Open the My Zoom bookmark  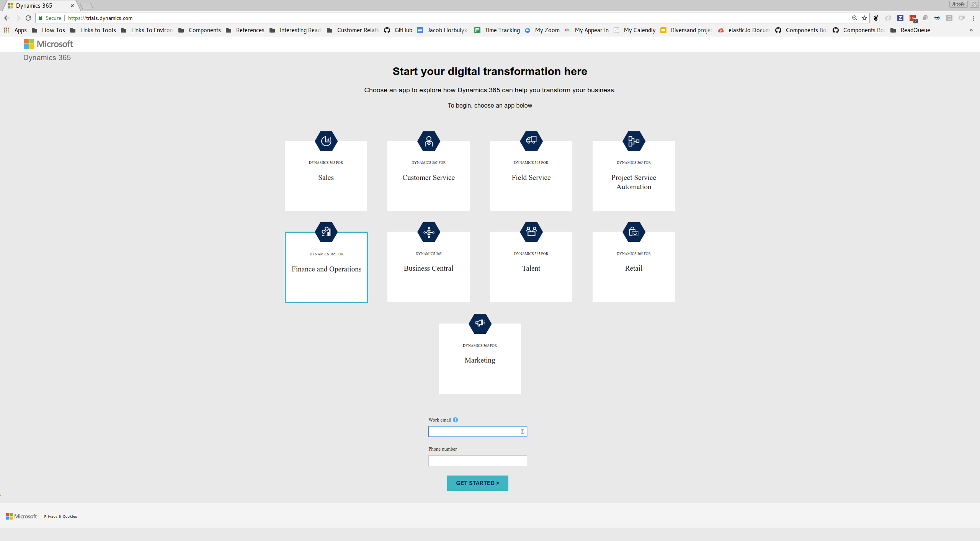tap(542, 30)
